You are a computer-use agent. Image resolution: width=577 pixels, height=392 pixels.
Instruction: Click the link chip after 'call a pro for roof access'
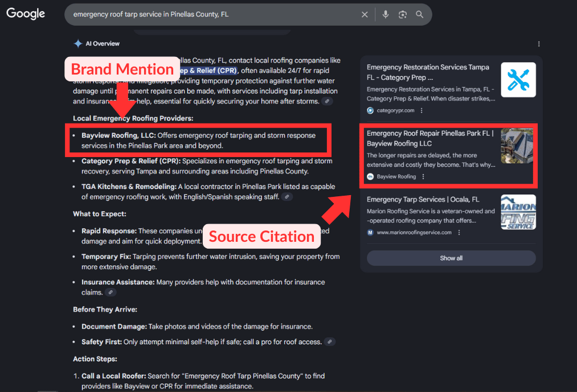pyautogui.click(x=330, y=341)
